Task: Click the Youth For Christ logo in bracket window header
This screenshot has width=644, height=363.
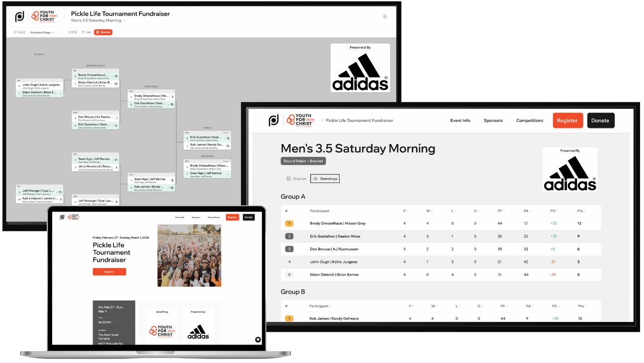Action: click(44, 16)
